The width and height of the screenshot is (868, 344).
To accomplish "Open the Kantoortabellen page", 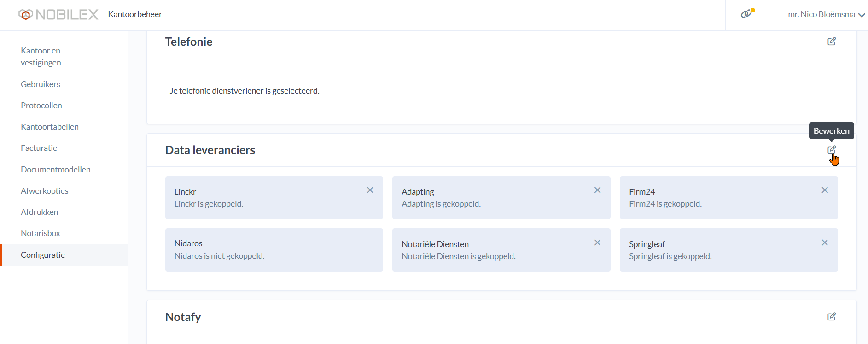I will 50,127.
